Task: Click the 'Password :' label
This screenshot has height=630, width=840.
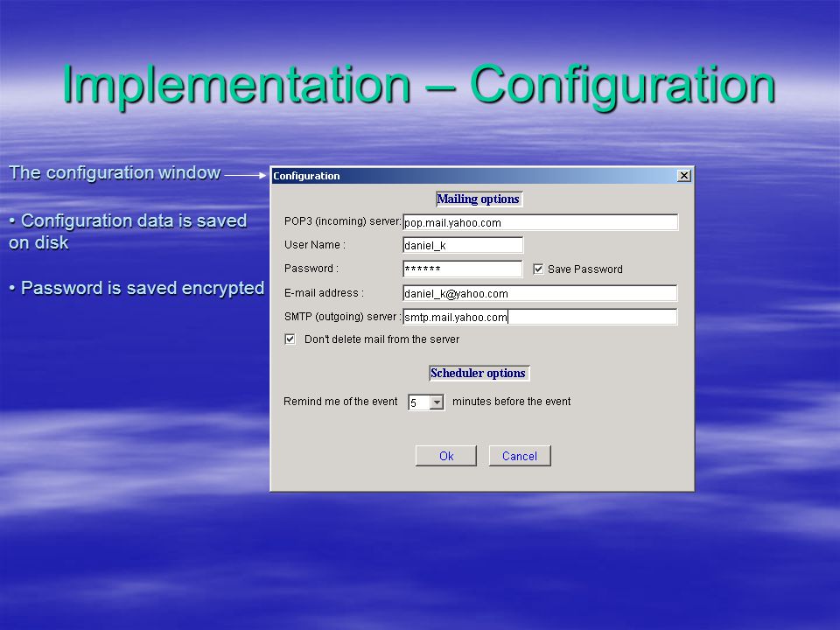Action: tap(311, 269)
